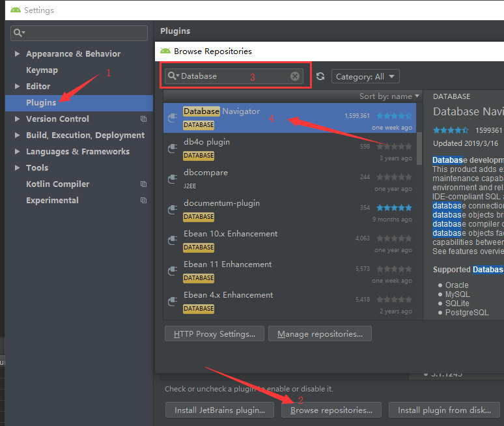Viewport: 504px width, 426px height.
Task: Open the Category: All dropdown
Action: click(365, 76)
